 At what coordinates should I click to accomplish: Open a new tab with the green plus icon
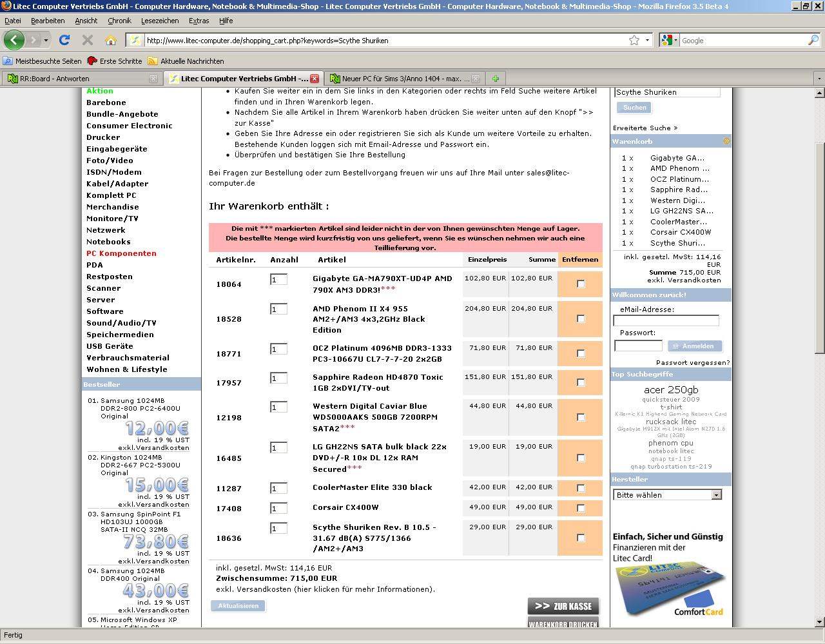click(x=496, y=79)
